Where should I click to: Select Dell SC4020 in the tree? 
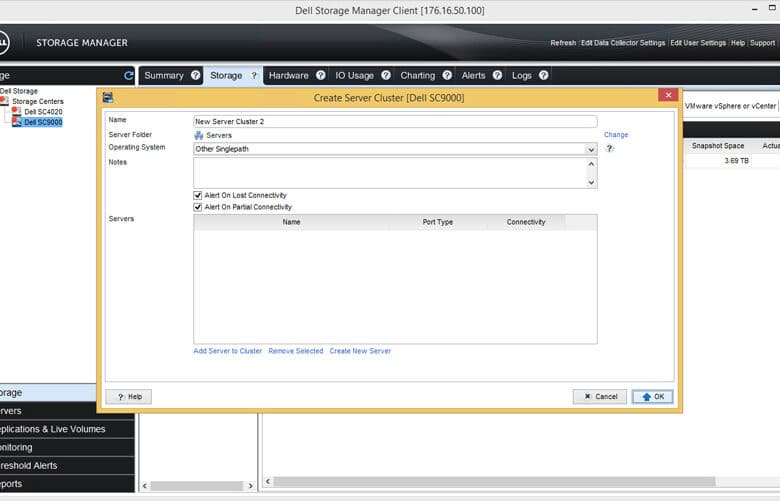43,112
